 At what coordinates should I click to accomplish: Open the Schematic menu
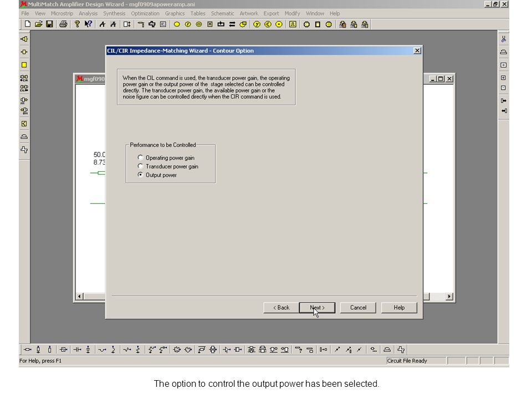[222, 13]
